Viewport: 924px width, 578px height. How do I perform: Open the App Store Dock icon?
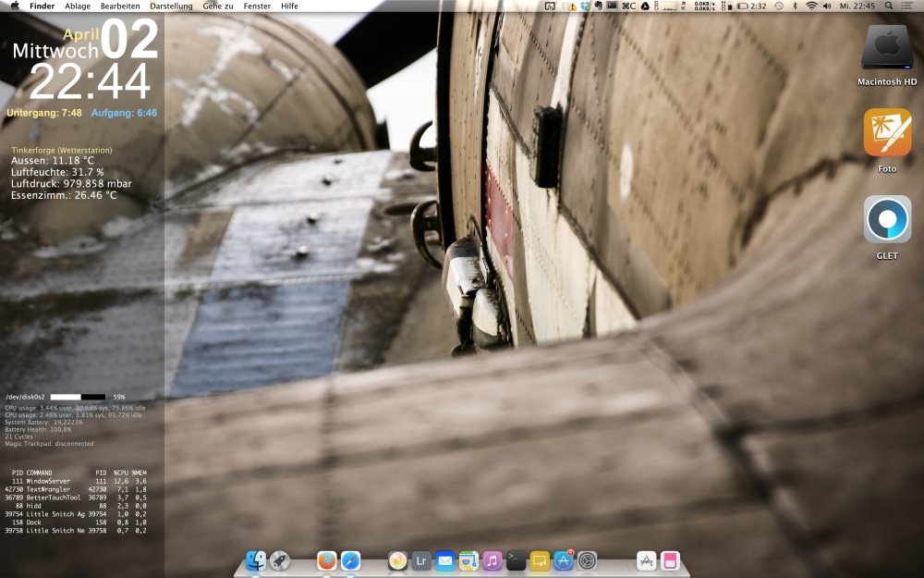tap(564, 560)
